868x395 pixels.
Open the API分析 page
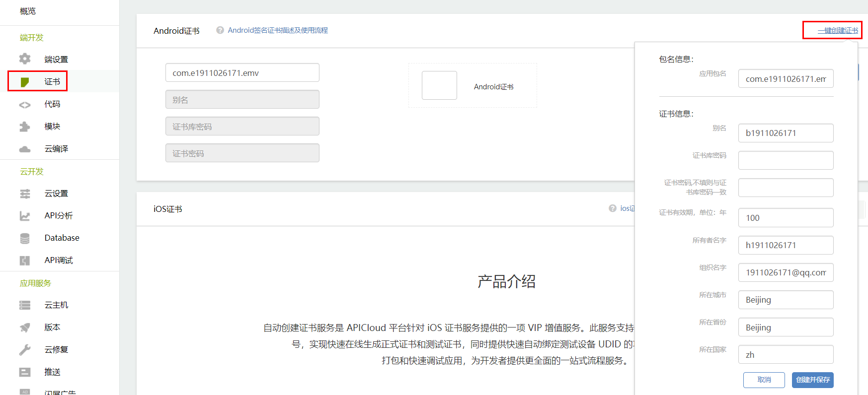tap(59, 216)
